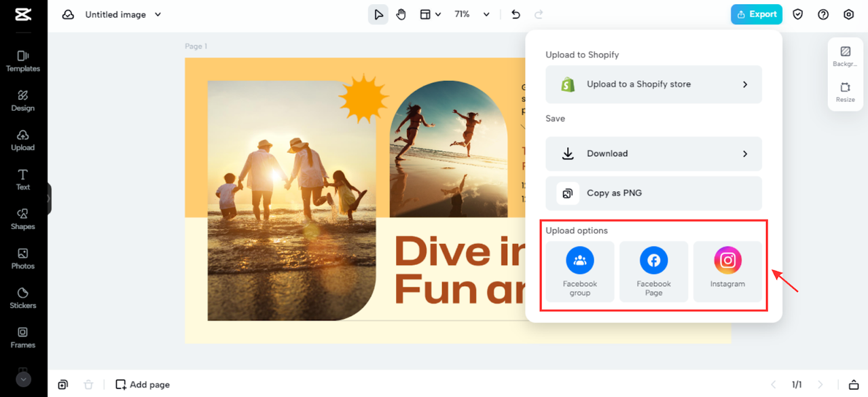This screenshot has height=397, width=868.
Task: Collapse the left panel handle
Action: point(49,199)
